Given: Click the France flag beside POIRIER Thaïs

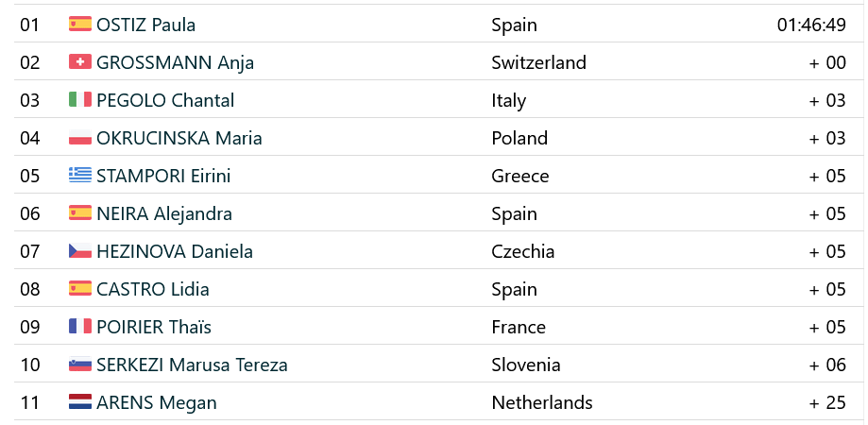Looking at the screenshot, I should [79, 327].
